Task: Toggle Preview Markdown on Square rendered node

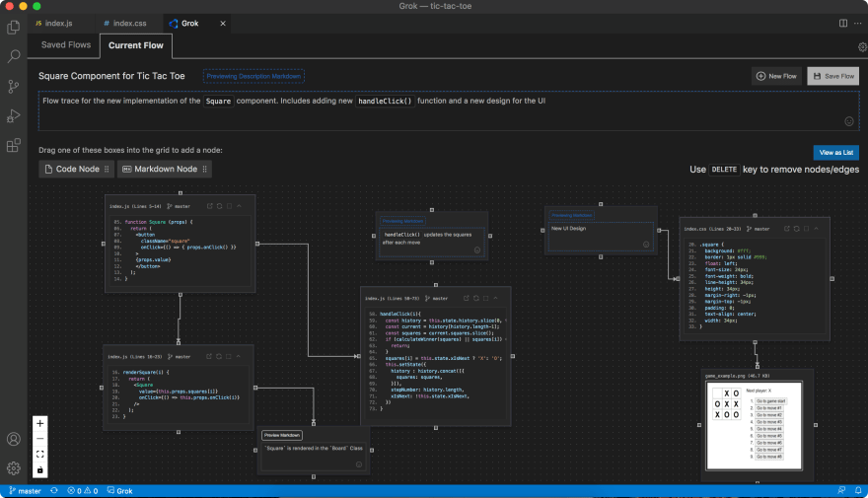Action: point(282,436)
